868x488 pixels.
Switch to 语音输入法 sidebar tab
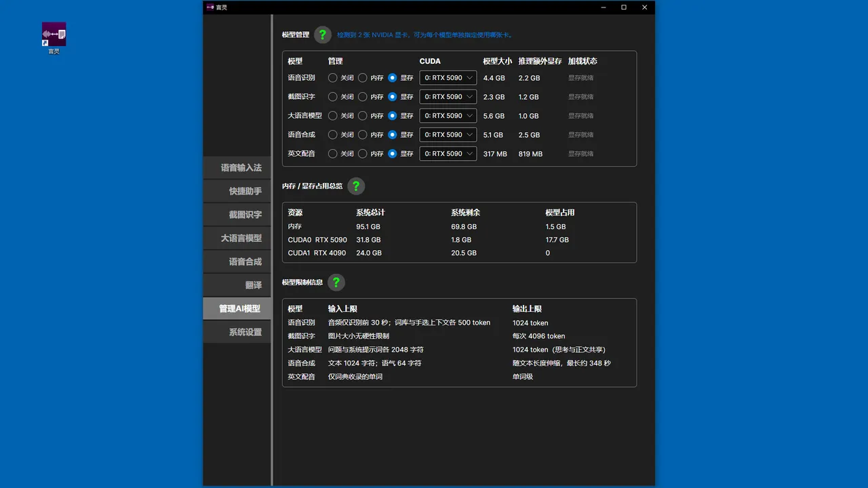point(237,167)
